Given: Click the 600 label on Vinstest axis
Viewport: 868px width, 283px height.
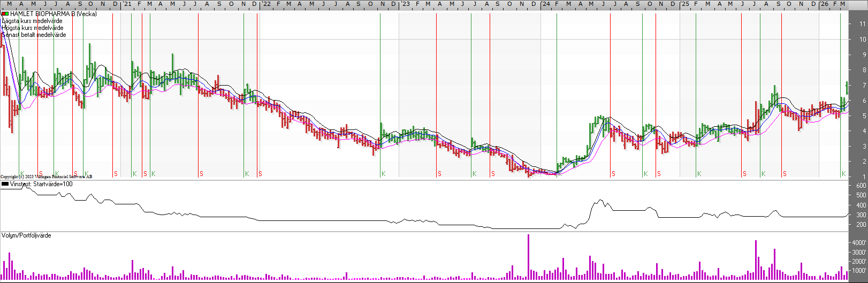Looking at the screenshot, I should click(x=861, y=186).
